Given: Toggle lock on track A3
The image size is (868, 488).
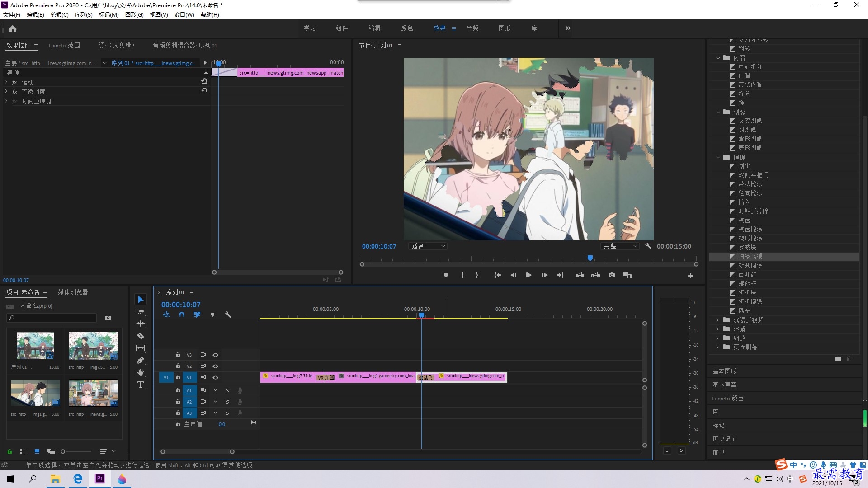Looking at the screenshot, I should coord(178,413).
